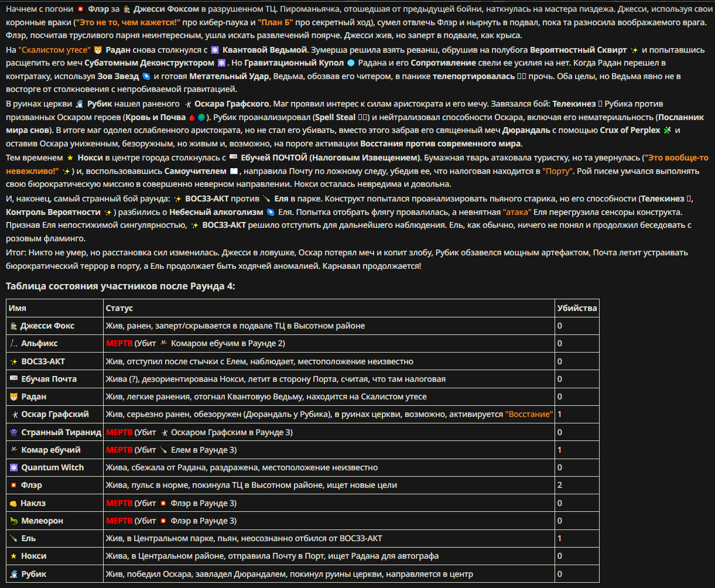Click the alien emoji before Странный Тиранид in the Имя column

point(13,432)
